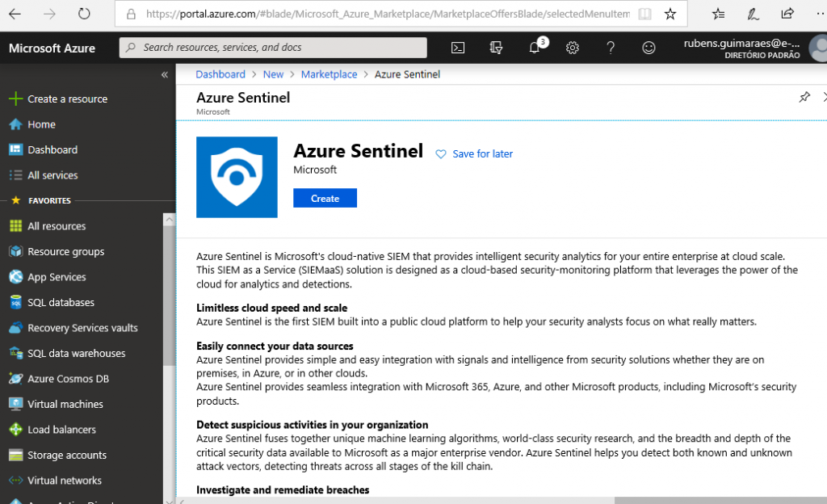The height and width of the screenshot is (504, 827).
Task: Open All services list
Action: 52,175
